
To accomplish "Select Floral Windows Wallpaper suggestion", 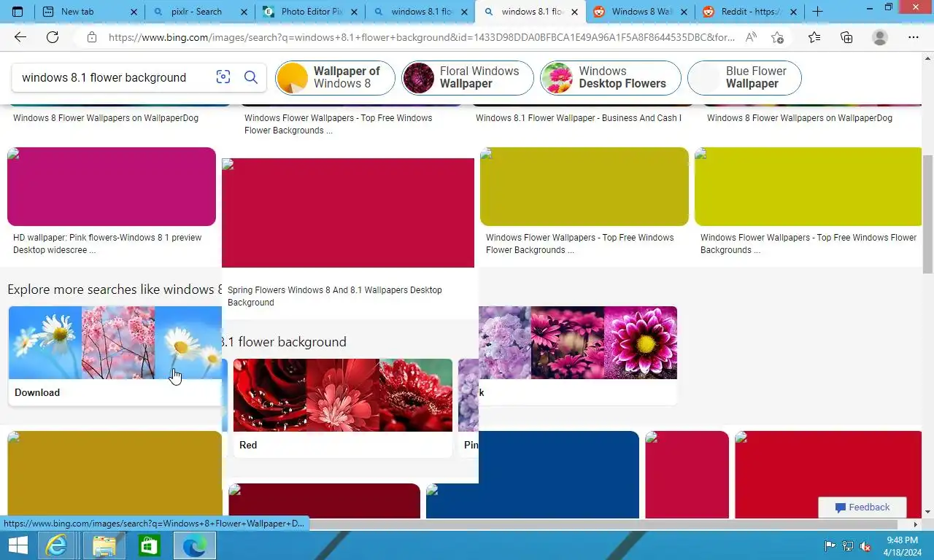I will [x=468, y=77].
